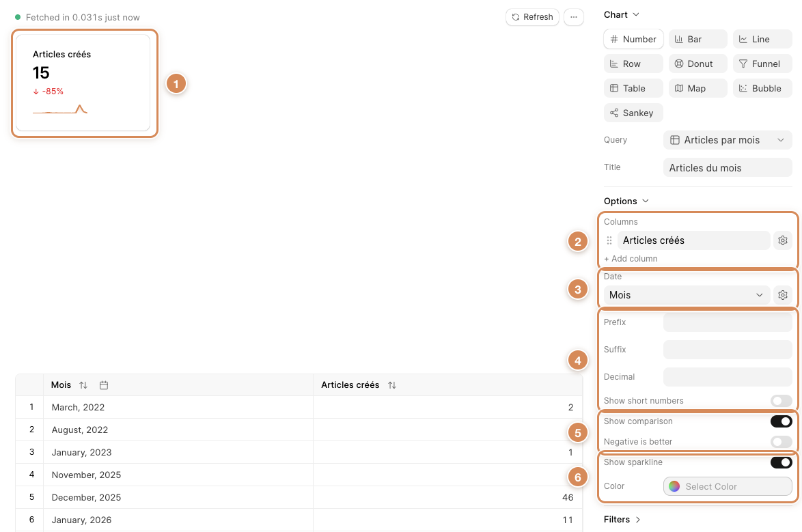Open the more options ellipsis menu
Viewport: 802px width, 532px height.
[574, 17]
